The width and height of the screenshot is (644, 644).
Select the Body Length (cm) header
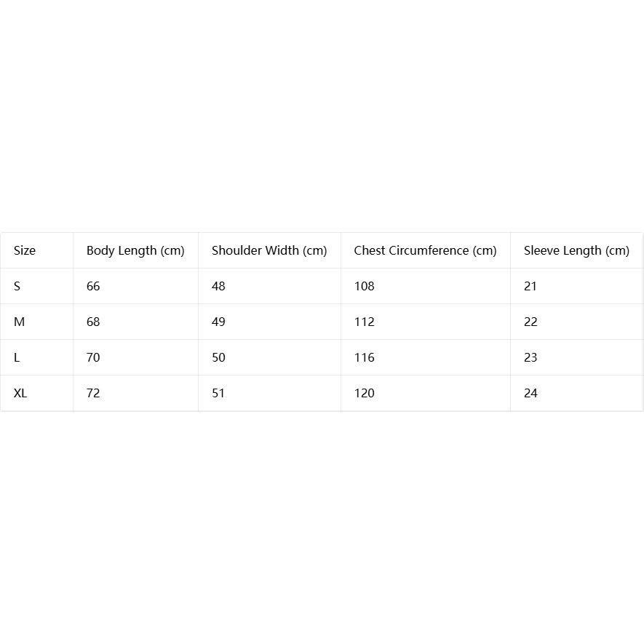click(135, 250)
